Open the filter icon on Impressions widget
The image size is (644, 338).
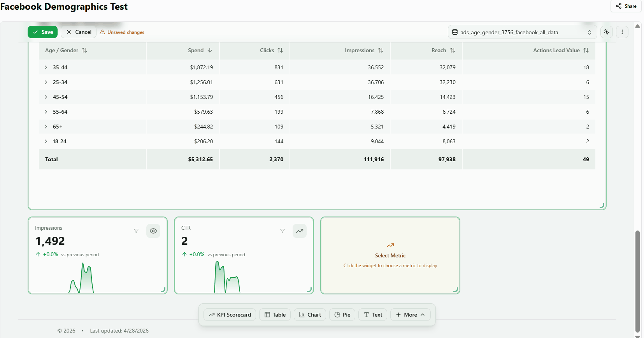[x=136, y=231]
